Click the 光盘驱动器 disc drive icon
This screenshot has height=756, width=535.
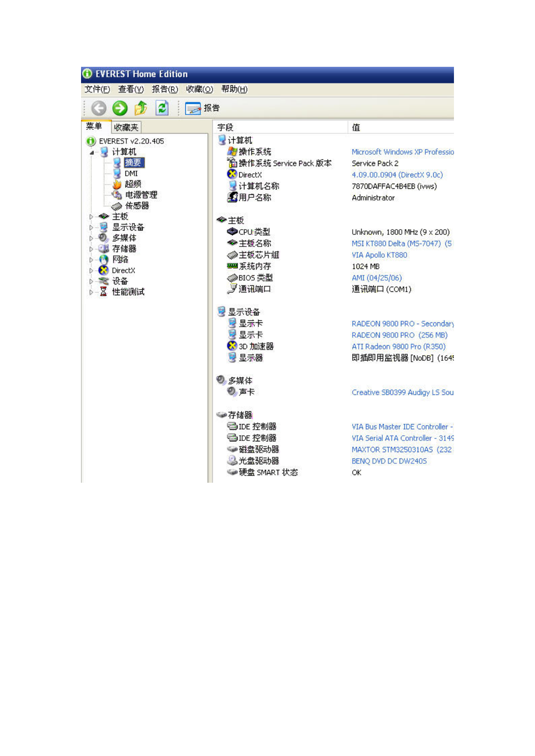232,460
